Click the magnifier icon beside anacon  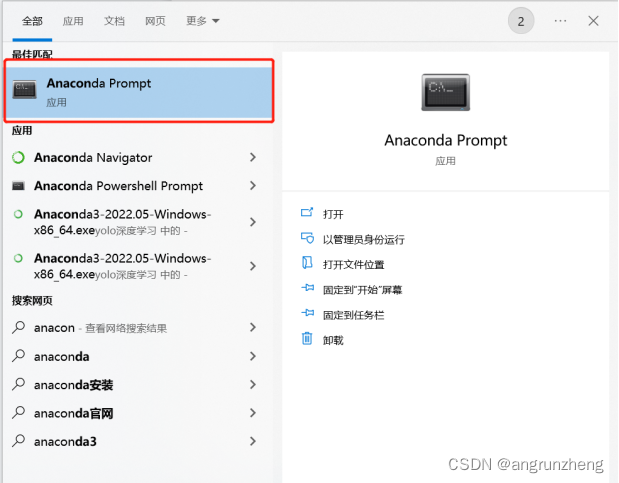point(18,327)
